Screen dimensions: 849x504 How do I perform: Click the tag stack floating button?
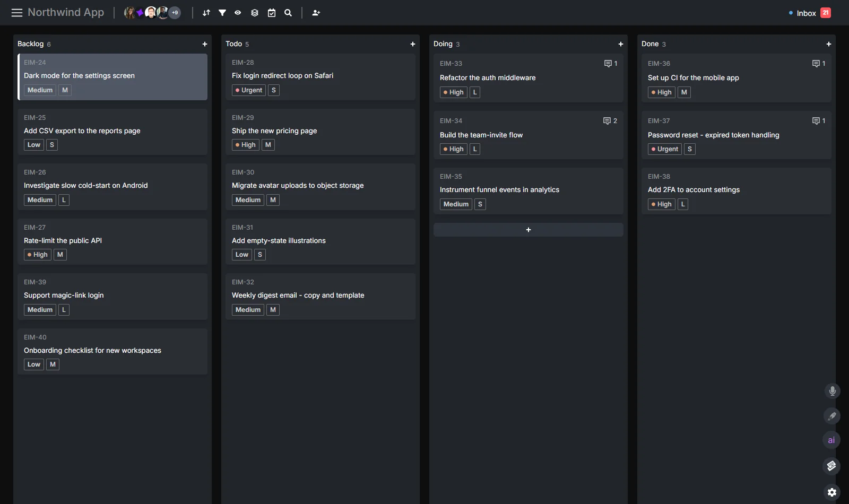coord(831,466)
